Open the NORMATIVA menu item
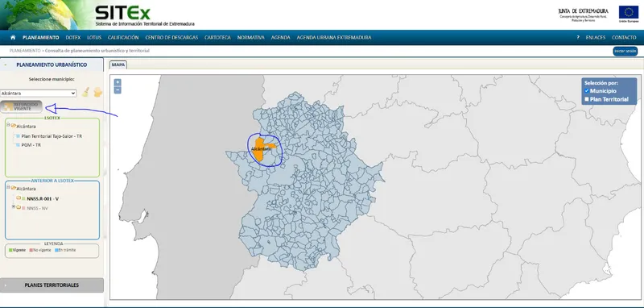This screenshot has width=644, height=308. 251,37
